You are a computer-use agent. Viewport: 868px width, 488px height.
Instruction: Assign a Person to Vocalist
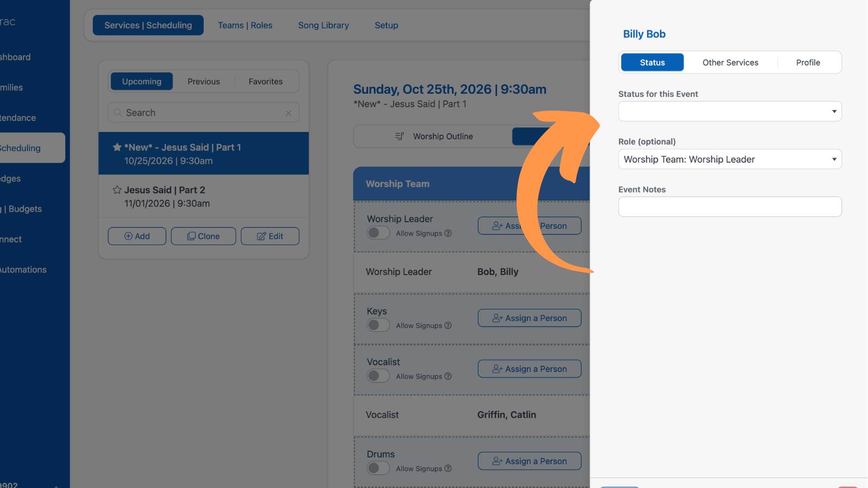pyautogui.click(x=529, y=369)
